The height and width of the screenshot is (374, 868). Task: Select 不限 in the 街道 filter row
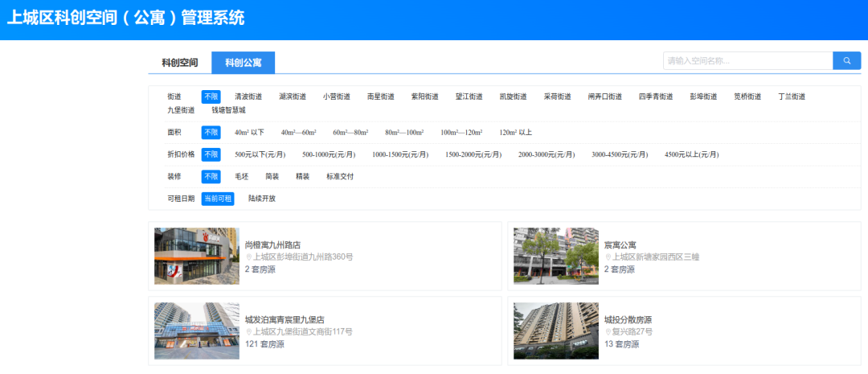click(x=211, y=97)
